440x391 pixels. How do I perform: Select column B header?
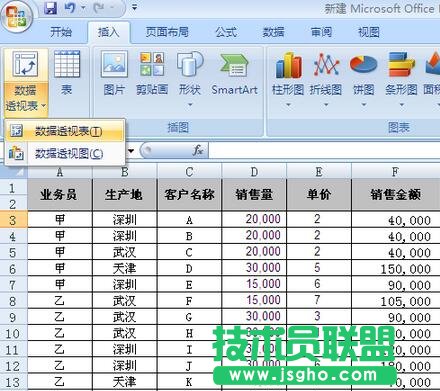(125, 172)
